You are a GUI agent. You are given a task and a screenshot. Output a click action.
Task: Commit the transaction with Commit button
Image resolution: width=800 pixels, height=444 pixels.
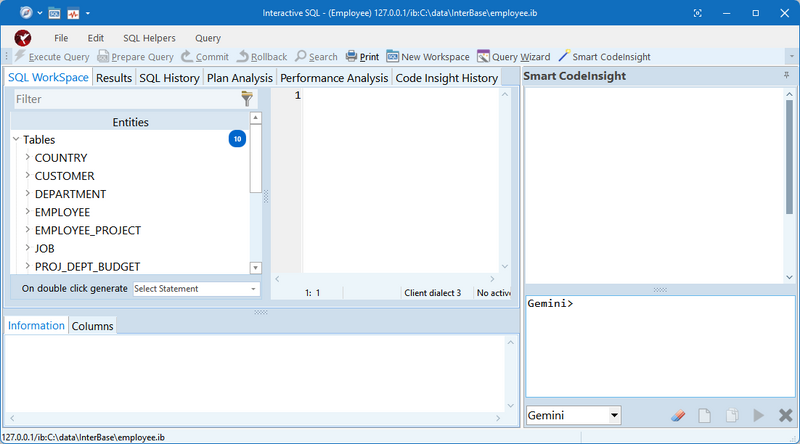pyautogui.click(x=205, y=57)
